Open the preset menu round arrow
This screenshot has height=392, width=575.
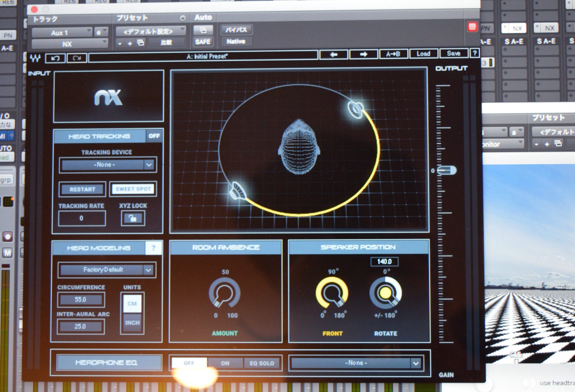[183, 18]
